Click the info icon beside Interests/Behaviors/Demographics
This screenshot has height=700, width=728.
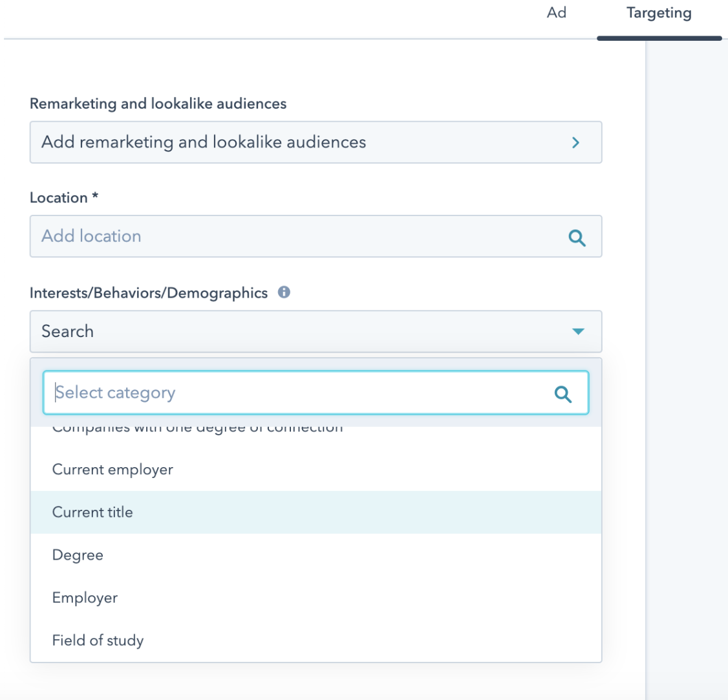click(x=284, y=292)
